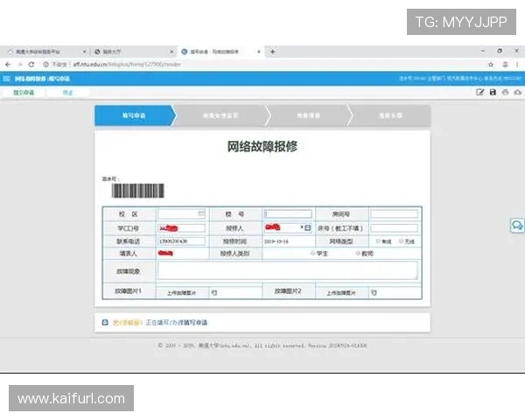Click into the 楼号 input field
This screenshot has height=420, width=525.
(288, 213)
